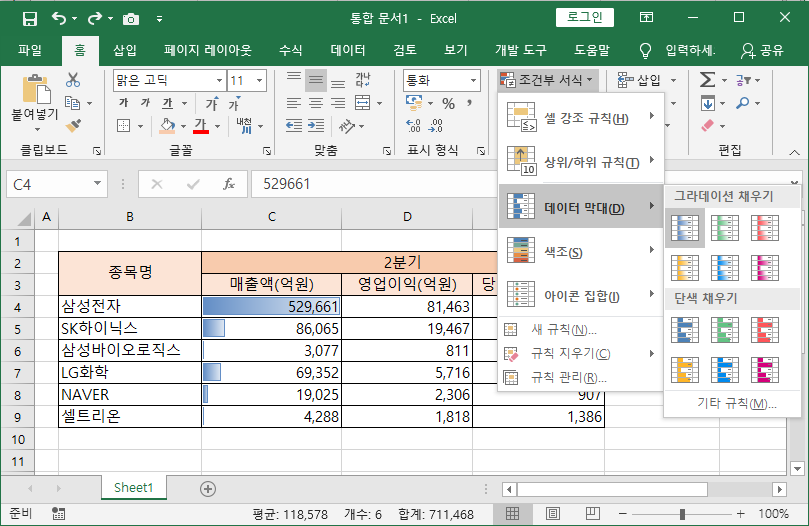The width and height of the screenshot is (809, 526).
Task: Choose the green gradient fill data bar
Action: point(724,228)
